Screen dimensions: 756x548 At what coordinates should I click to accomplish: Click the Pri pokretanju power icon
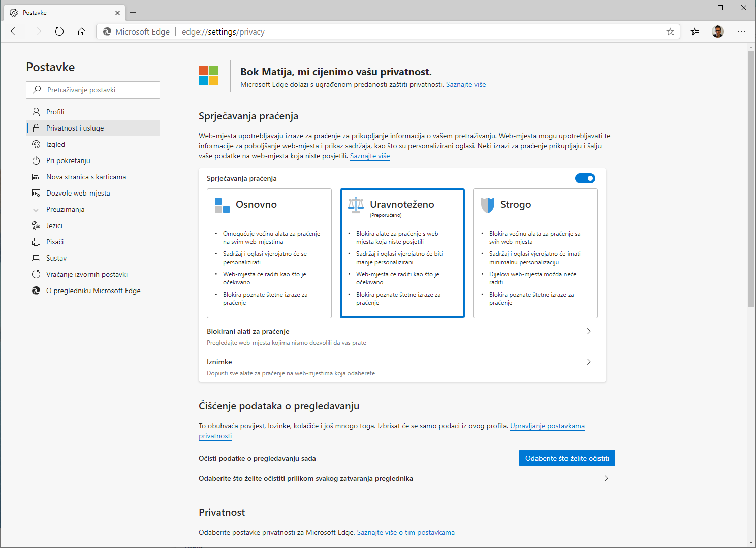click(36, 160)
